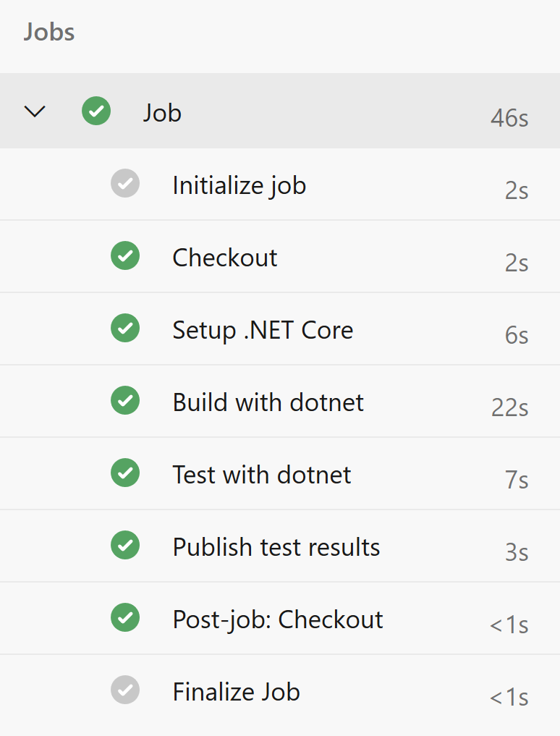
Task: Click the 22s duration next to Build with dotnet
Action: tap(509, 408)
